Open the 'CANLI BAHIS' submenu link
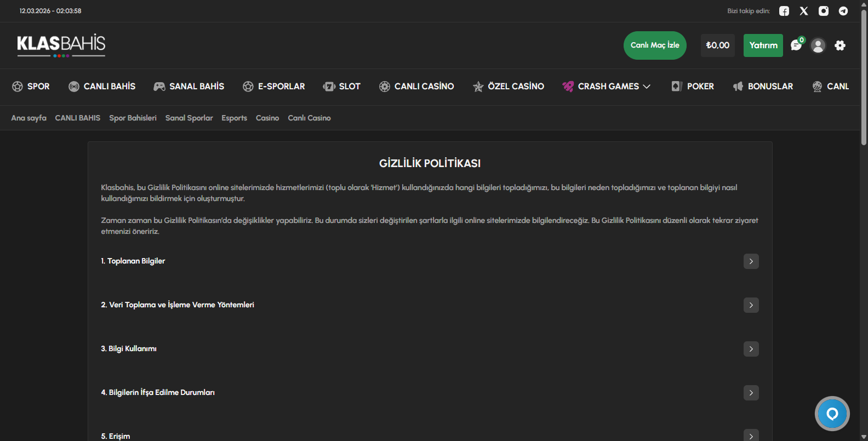 (x=78, y=118)
